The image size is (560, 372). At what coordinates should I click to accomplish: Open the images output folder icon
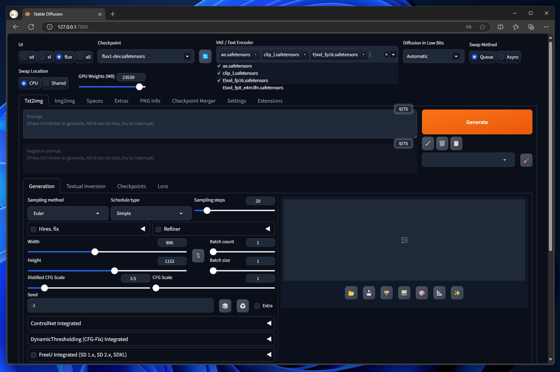pyautogui.click(x=351, y=293)
